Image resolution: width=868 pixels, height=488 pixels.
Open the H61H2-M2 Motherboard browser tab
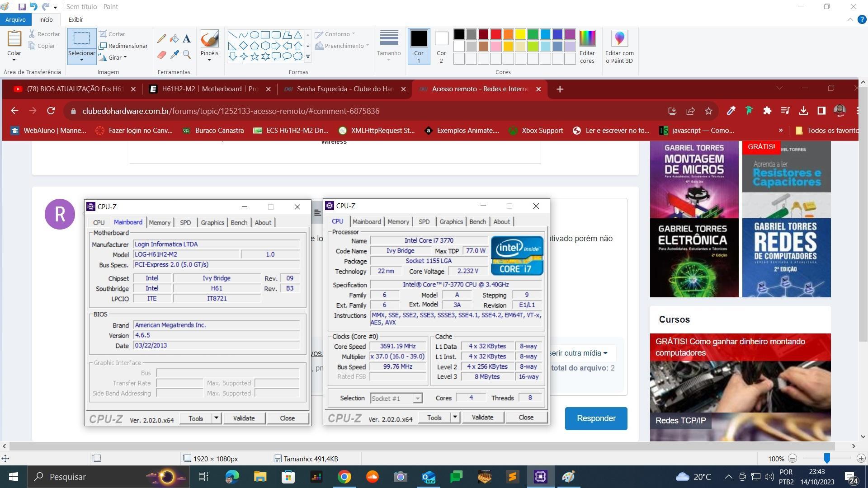click(x=210, y=89)
